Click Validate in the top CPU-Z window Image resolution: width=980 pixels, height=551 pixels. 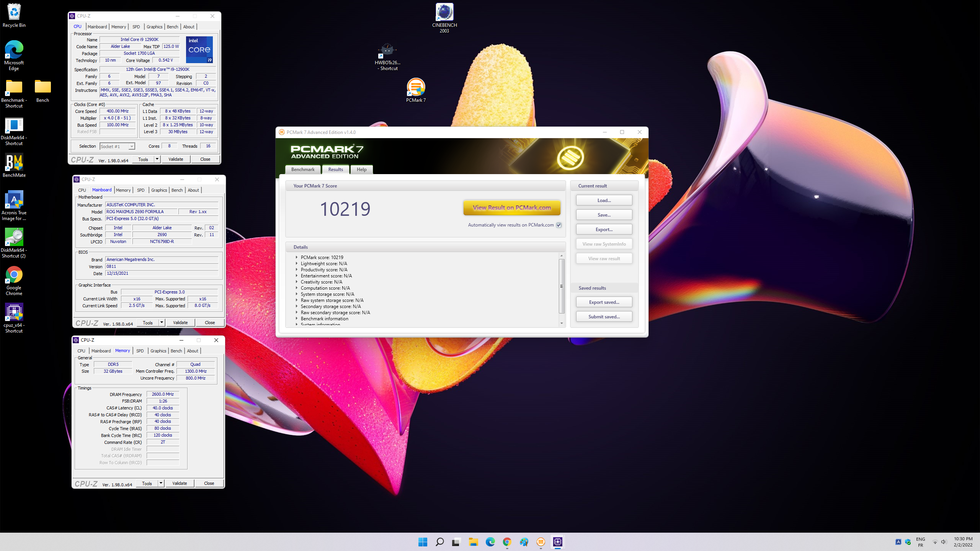point(176,159)
